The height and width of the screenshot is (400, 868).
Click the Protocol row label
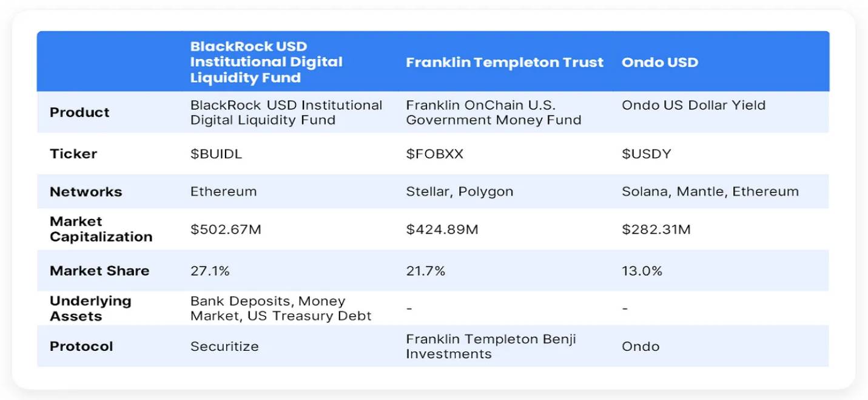[x=81, y=347]
